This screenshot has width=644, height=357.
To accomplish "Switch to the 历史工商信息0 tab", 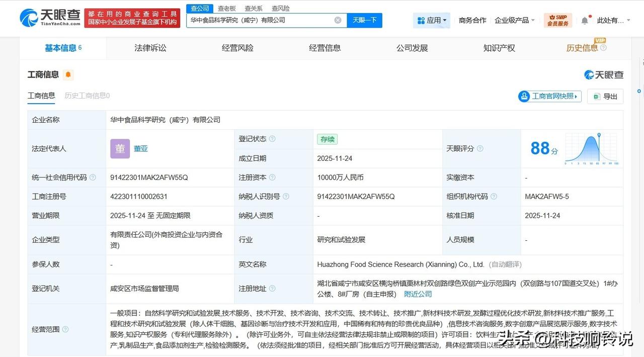I will pos(87,95).
